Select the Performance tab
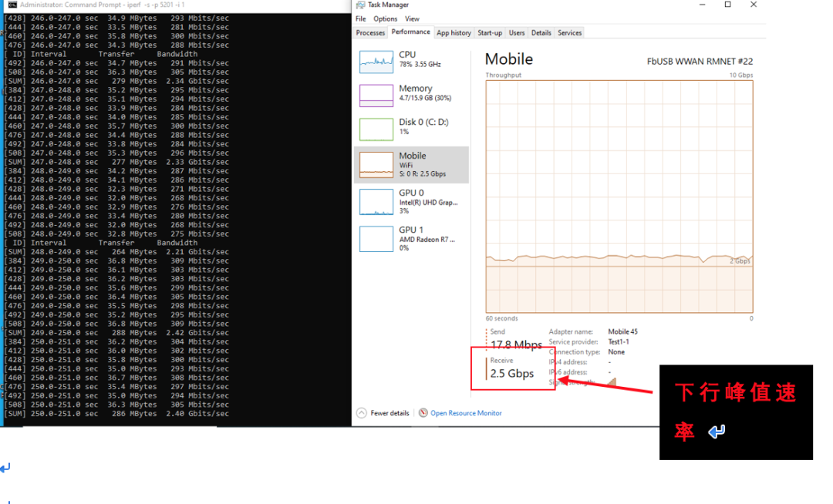The width and height of the screenshot is (833, 504). 410,32
